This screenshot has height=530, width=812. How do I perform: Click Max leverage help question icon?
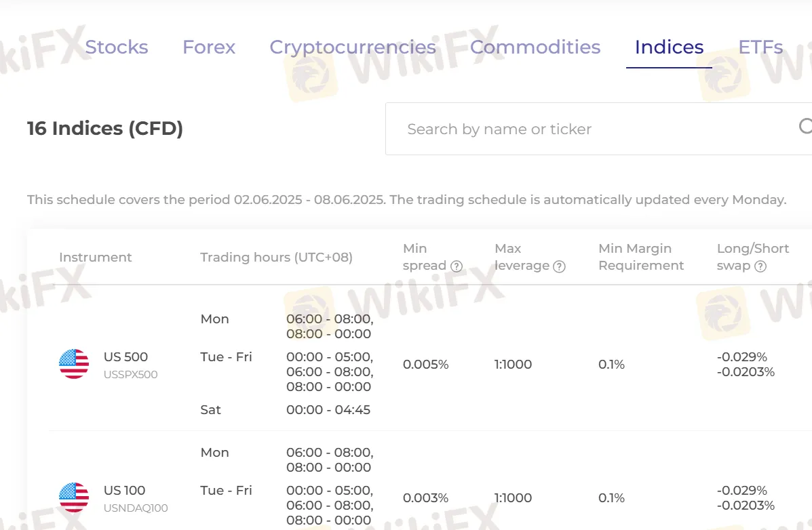pyautogui.click(x=559, y=266)
